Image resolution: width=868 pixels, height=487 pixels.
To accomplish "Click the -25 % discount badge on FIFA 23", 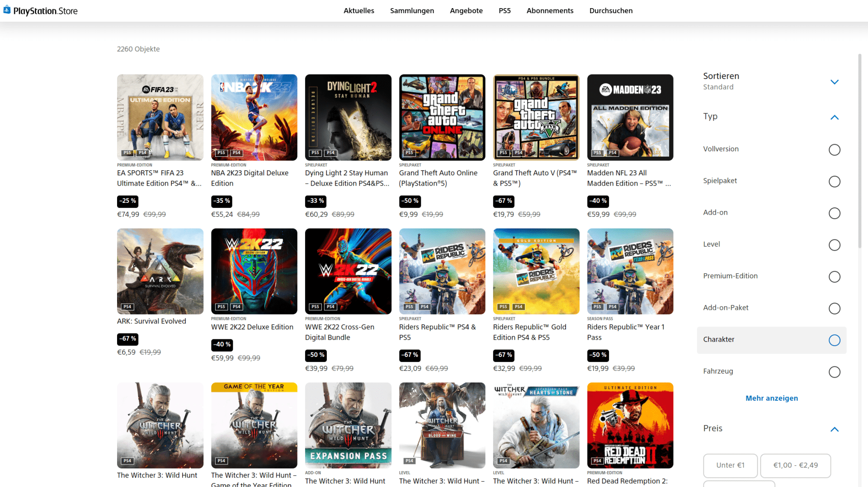I will pyautogui.click(x=127, y=201).
